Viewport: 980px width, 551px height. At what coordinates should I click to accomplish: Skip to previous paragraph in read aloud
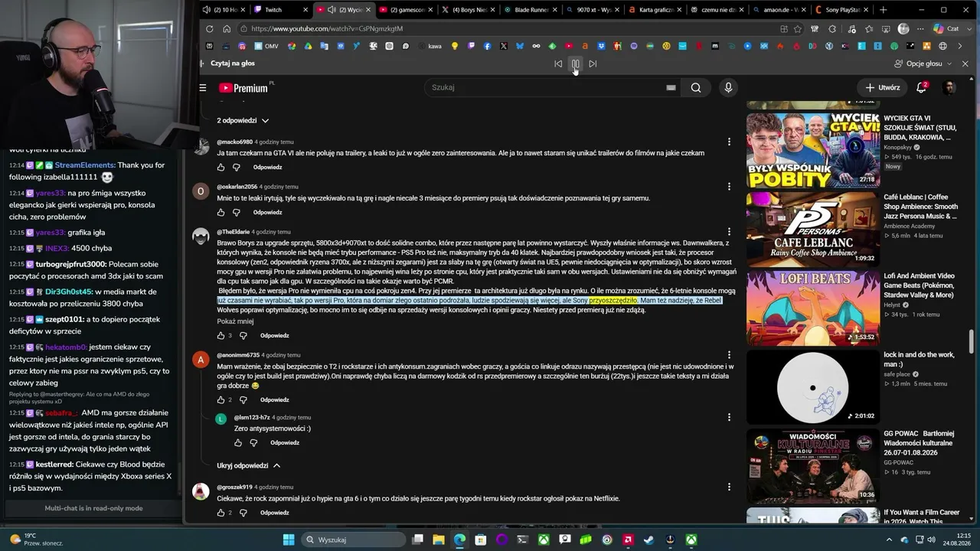558,64
